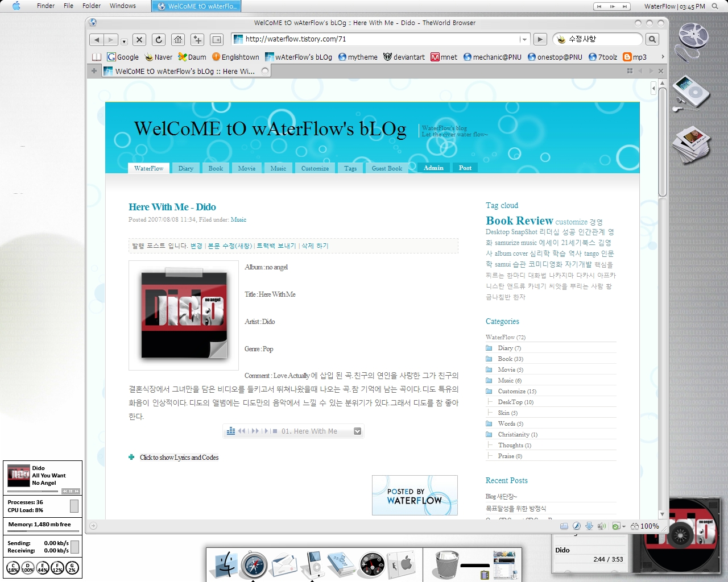
Task: Open the browser home page icon
Action: click(x=178, y=40)
